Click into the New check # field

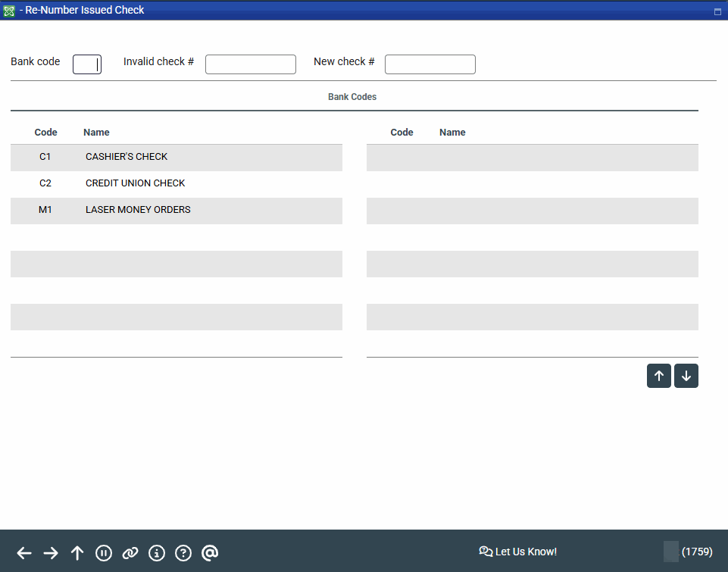pyautogui.click(x=430, y=64)
